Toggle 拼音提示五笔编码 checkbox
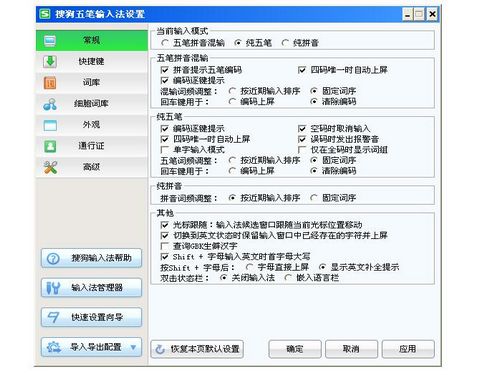500x375 pixels. pyautogui.click(x=164, y=70)
